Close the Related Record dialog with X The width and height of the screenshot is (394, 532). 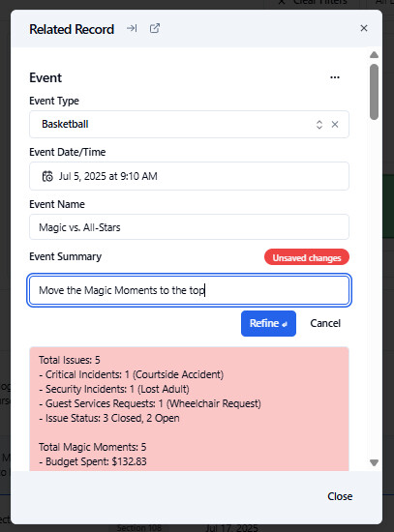pyautogui.click(x=364, y=28)
